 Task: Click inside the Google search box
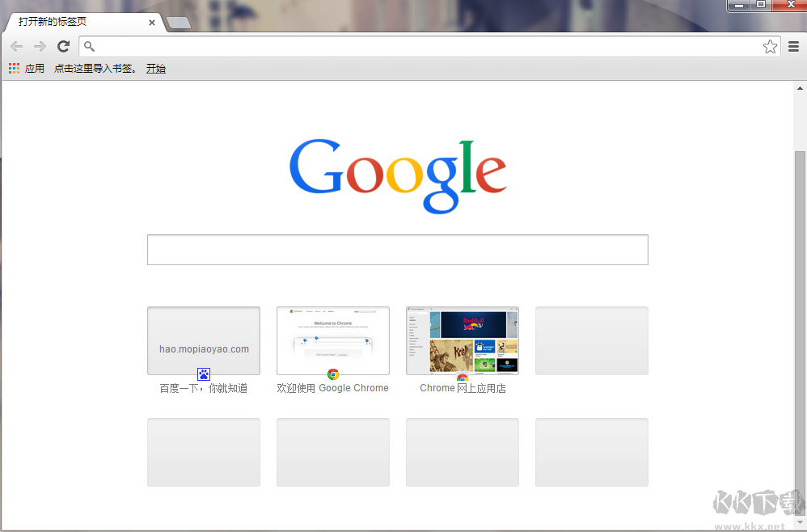[x=397, y=250]
